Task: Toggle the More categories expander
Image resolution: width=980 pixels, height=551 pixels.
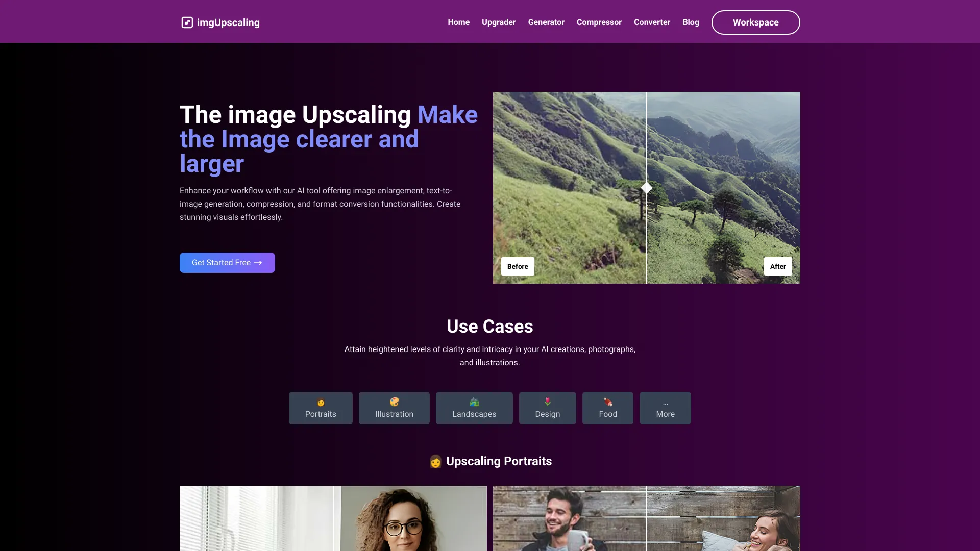Action: coord(665,408)
